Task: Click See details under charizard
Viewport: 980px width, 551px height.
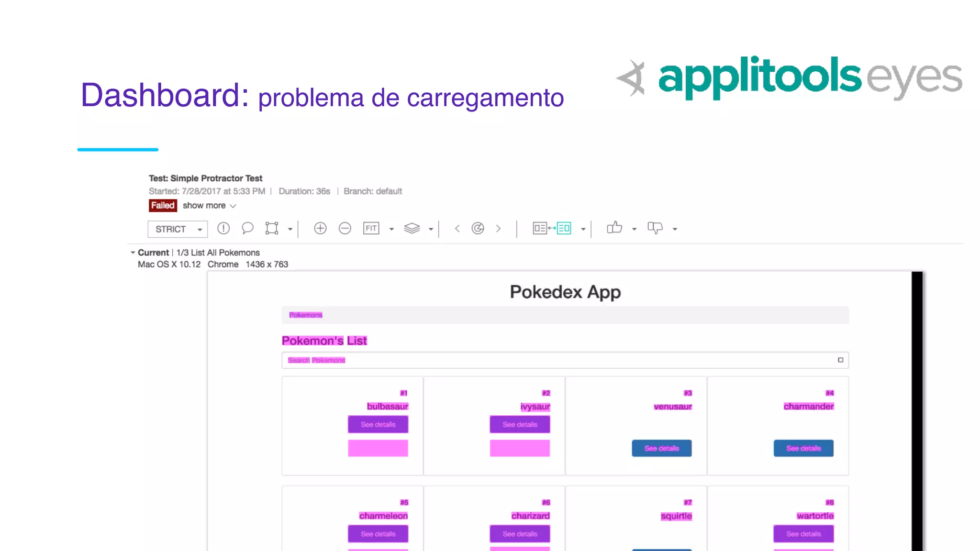Action: pos(520,534)
